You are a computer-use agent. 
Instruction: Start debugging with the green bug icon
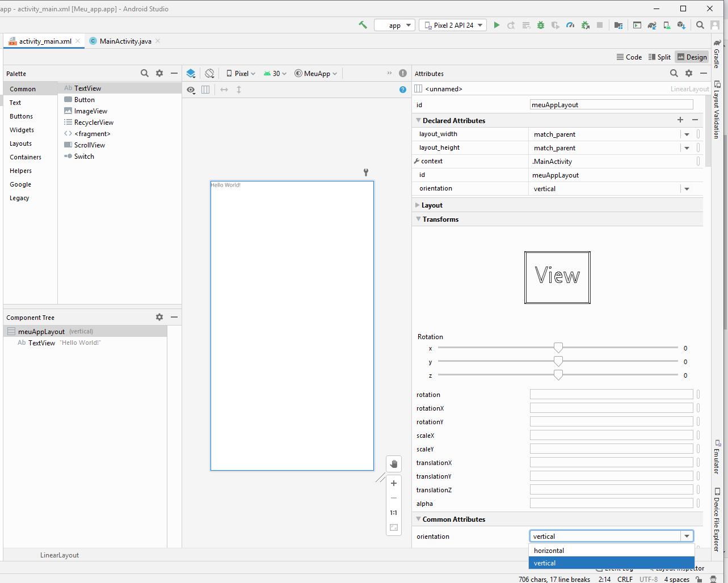[541, 25]
